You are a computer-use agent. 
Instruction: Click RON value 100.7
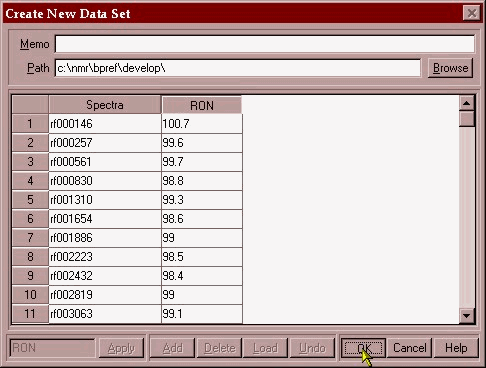[202, 124]
